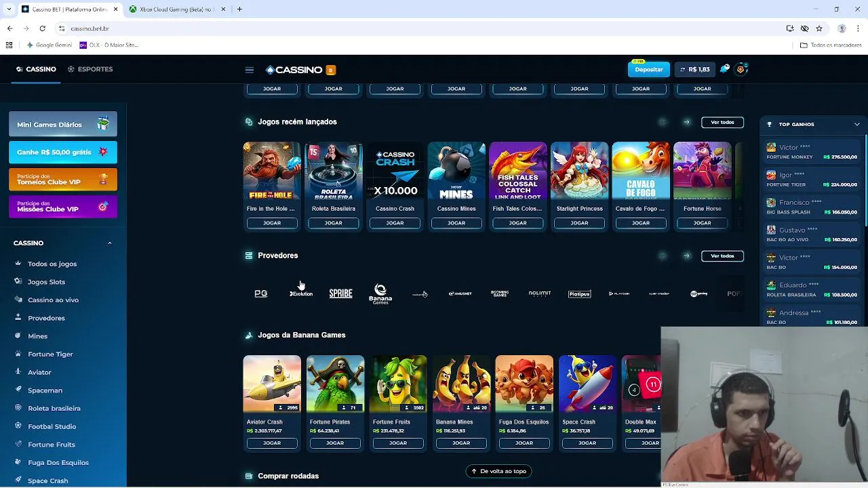This screenshot has height=488, width=868.
Task: Reload the page with browser refresh icon
Action: (42, 28)
